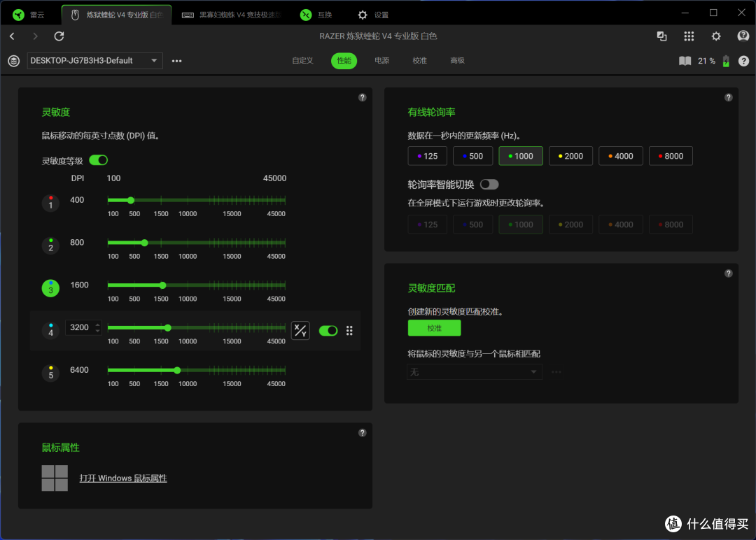This screenshot has height=540, width=756.
Task: Click the green 校准 button
Action: tap(435, 328)
